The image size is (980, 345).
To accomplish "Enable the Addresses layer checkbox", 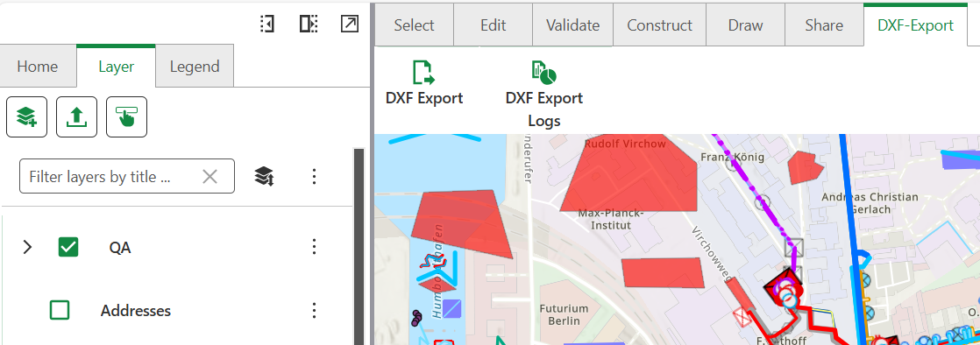I will click(60, 310).
